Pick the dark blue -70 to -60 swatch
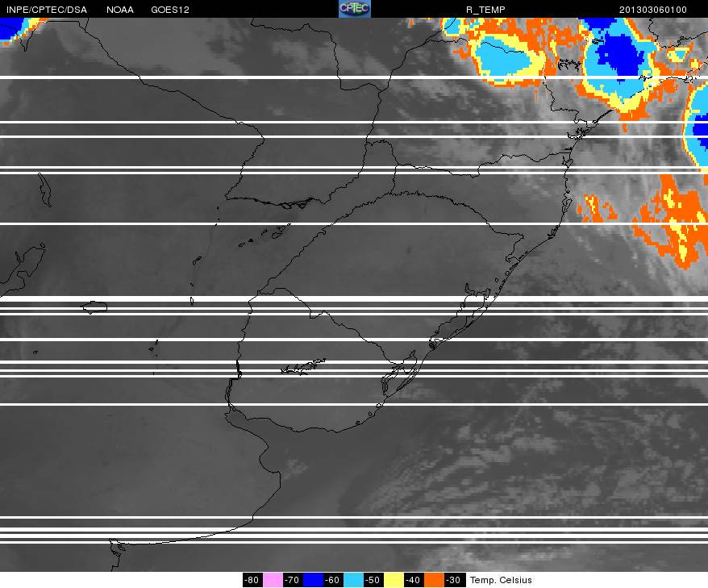This screenshot has width=708, height=588. pyautogui.click(x=313, y=580)
